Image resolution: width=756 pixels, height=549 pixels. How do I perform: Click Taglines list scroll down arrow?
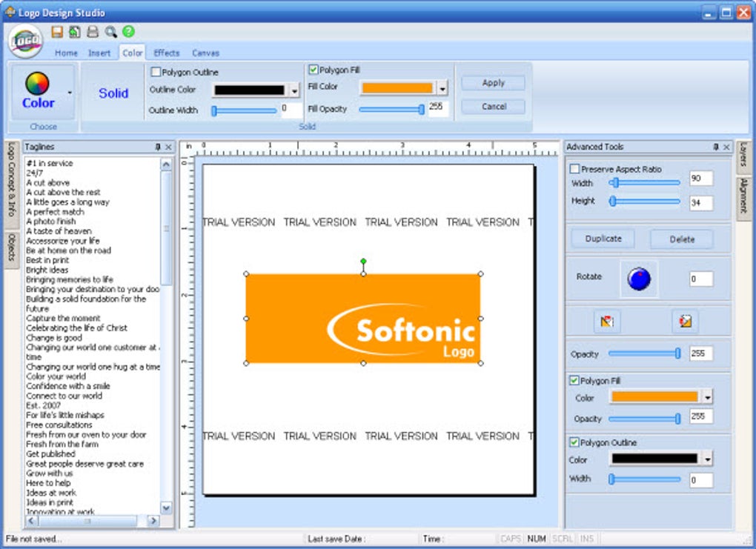pyautogui.click(x=166, y=508)
